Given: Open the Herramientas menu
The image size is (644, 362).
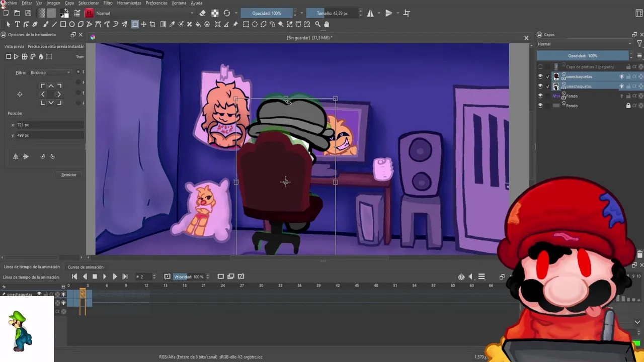Looking at the screenshot, I should 129,3.
